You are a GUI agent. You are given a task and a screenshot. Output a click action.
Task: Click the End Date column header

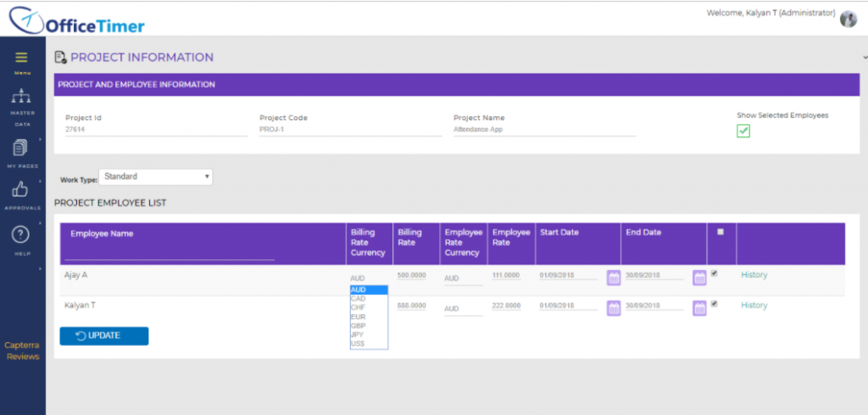click(x=643, y=232)
